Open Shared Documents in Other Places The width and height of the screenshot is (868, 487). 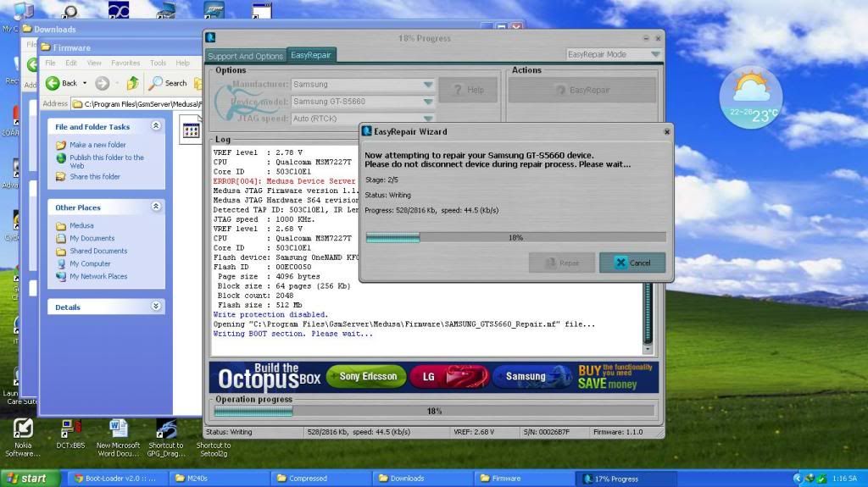pos(98,252)
